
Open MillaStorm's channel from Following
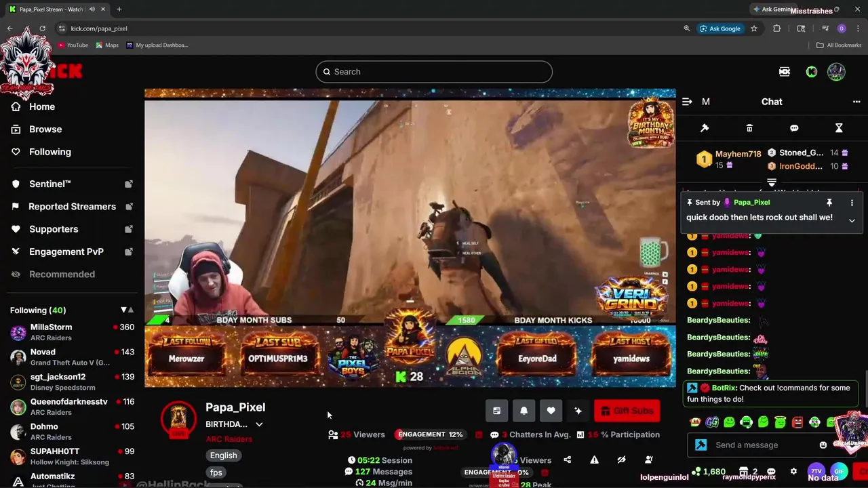click(71, 332)
